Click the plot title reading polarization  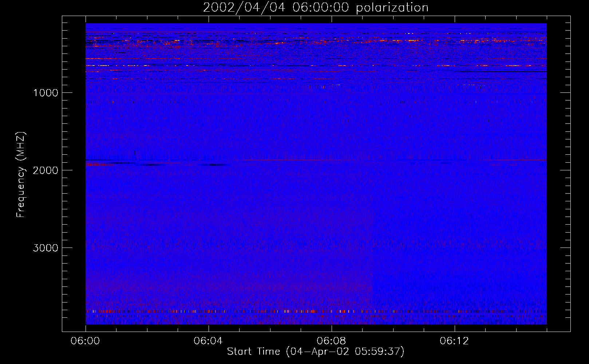click(x=392, y=8)
